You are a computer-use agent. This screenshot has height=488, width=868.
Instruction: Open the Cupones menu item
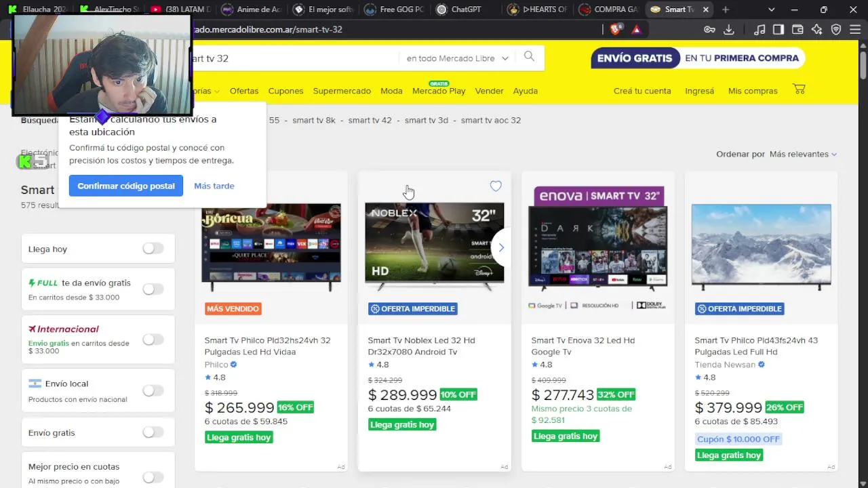(x=285, y=91)
